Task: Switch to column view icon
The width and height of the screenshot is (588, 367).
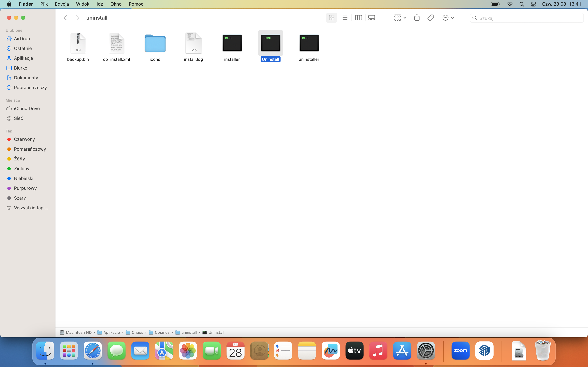Action: pyautogui.click(x=358, y=18)
